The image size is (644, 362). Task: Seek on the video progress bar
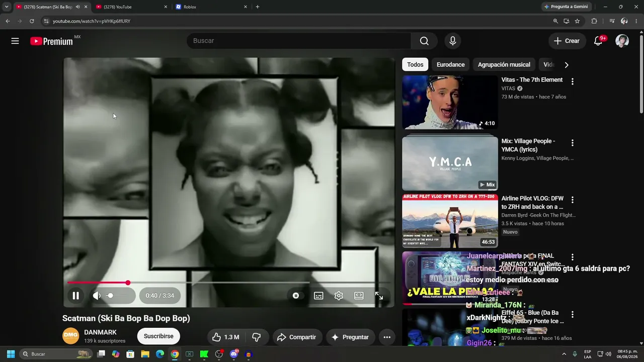tap(228, 283)
